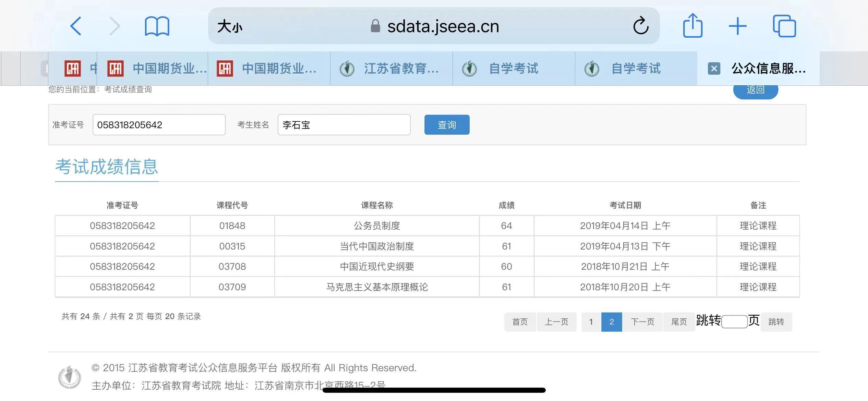Go to 上一页 previous page

(557, 322)
